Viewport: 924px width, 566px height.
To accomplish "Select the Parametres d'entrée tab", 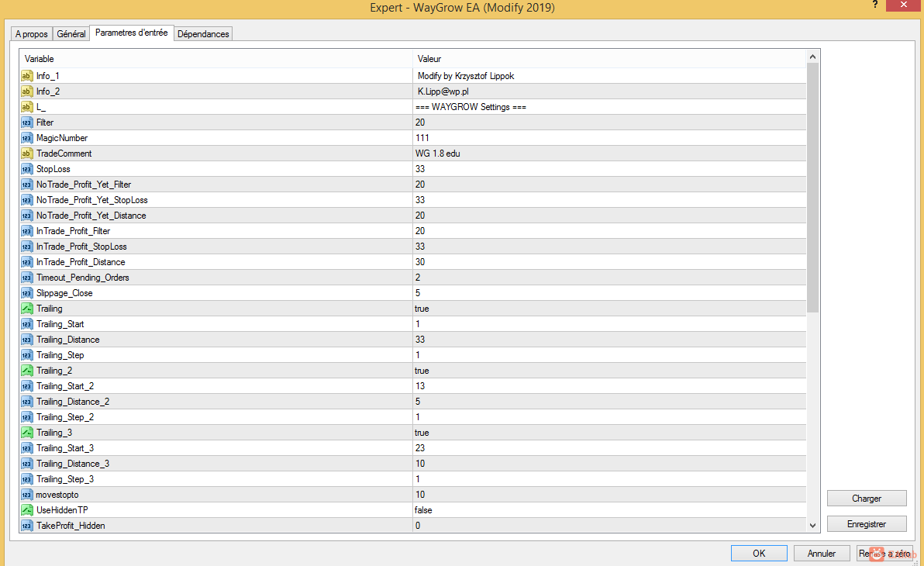I will pos(132,33).
